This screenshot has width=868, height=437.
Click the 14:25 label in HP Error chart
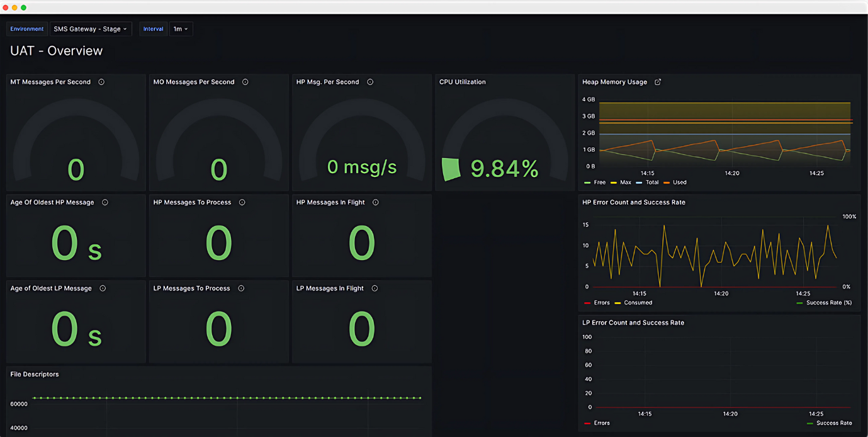[803, 293]
